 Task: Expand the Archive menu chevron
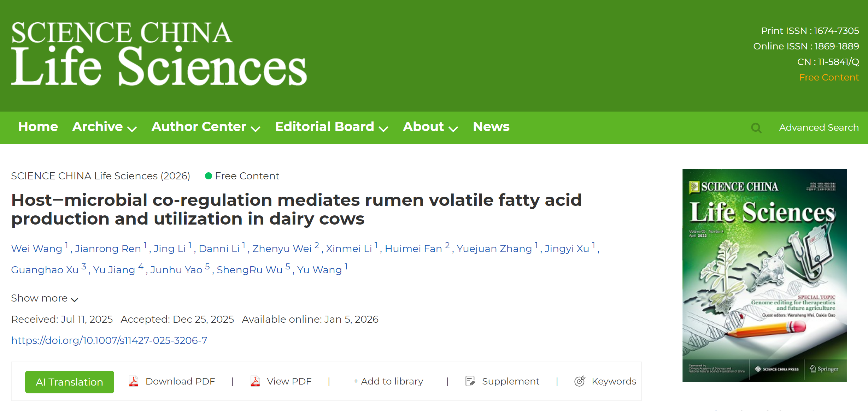click(132, 129)
